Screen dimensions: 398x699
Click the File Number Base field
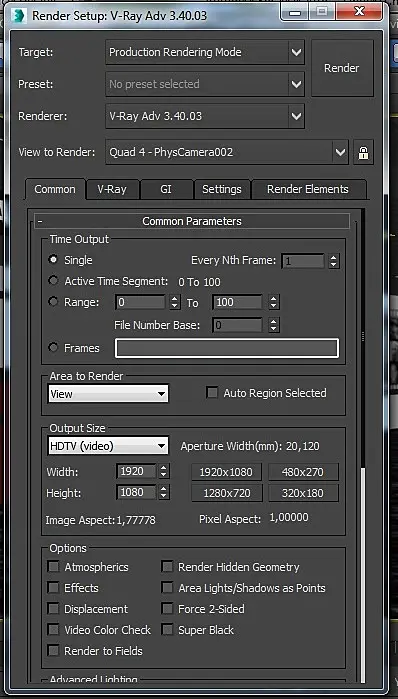coord(238,325)
